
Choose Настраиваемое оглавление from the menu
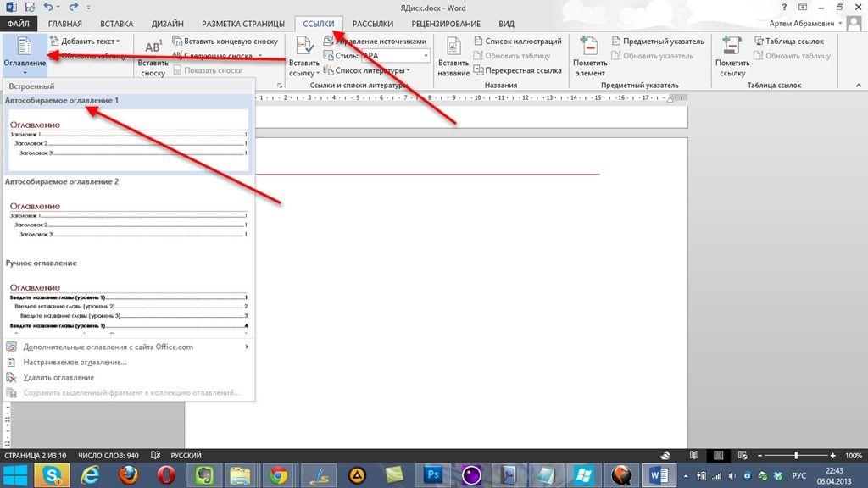pyautogui.click(x=75, y=363)
